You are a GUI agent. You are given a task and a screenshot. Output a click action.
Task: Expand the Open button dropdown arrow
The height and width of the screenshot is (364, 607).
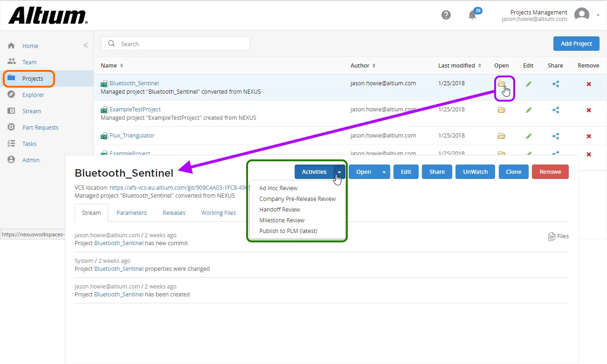click(384, 172)
